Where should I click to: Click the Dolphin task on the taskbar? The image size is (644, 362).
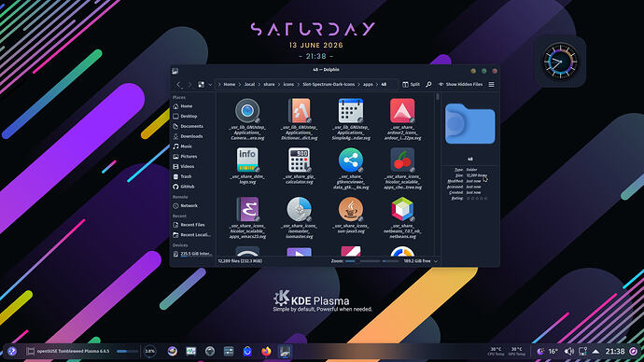pyautogui.click(x=285, y=352)
